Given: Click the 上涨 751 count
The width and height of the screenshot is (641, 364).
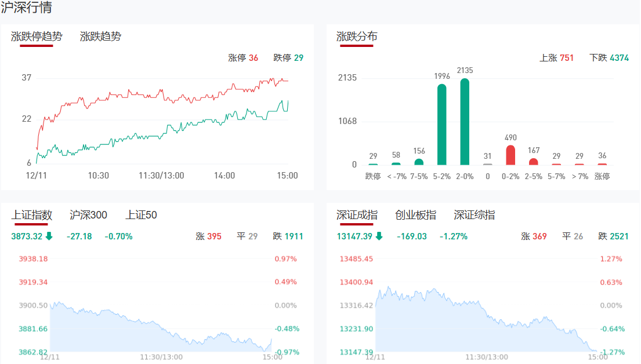Looking at the screenshot, I should 556,58.
